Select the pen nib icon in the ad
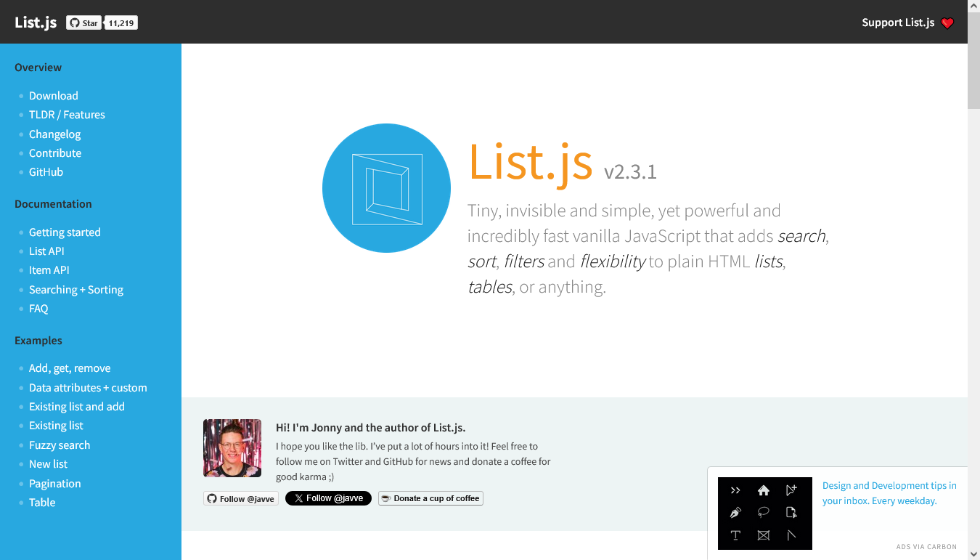The height and width of the screenshot is (560, 980). [x=735, y=512]
